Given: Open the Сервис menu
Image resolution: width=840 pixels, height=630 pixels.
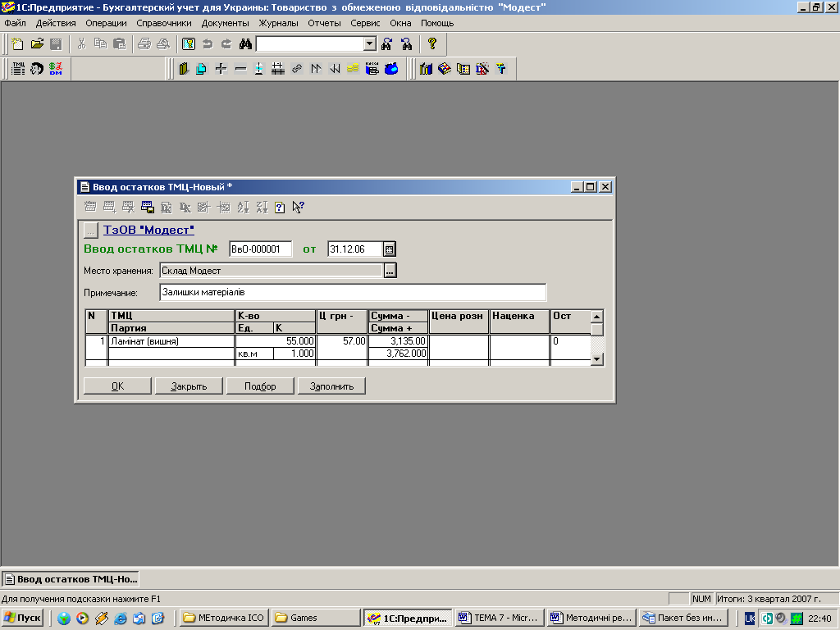Looking at the screenshot, I should [x=365, y=23].
